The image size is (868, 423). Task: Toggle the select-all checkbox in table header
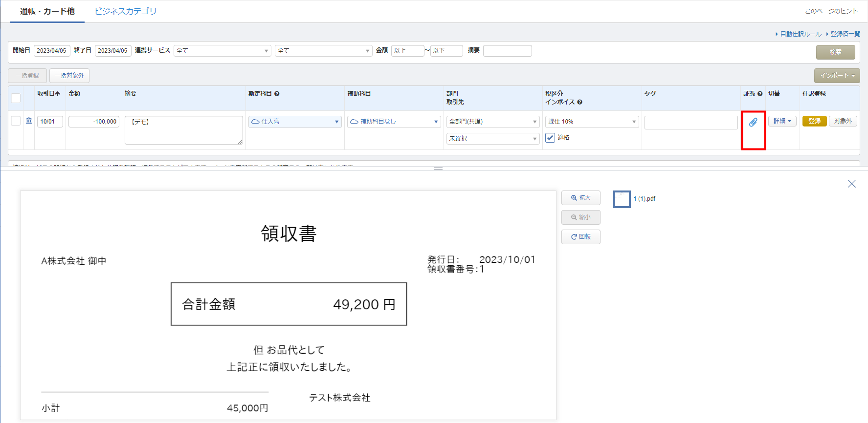point(16,98)
